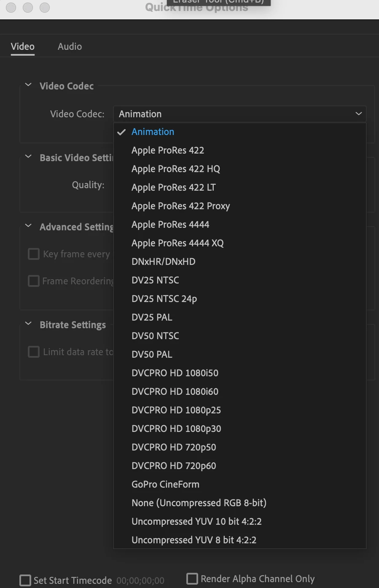
Task: Click the start timecode value 00;00;00;00
Action: 140,581
